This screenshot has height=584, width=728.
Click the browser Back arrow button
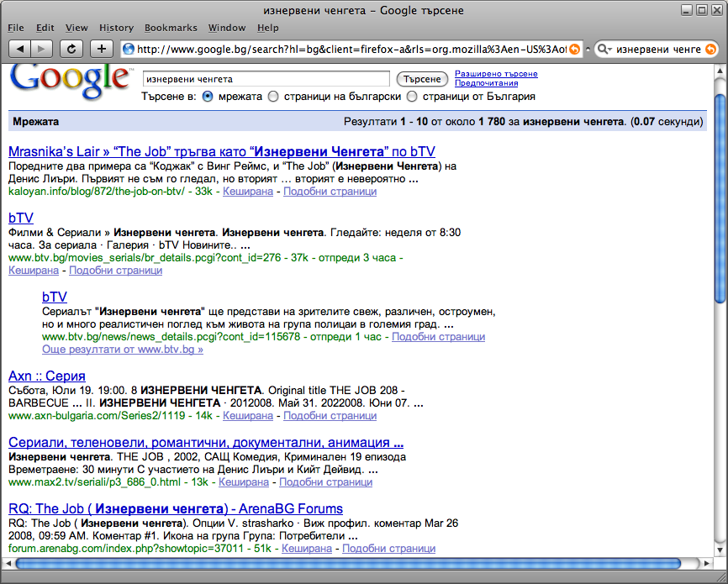click(20, 49)
